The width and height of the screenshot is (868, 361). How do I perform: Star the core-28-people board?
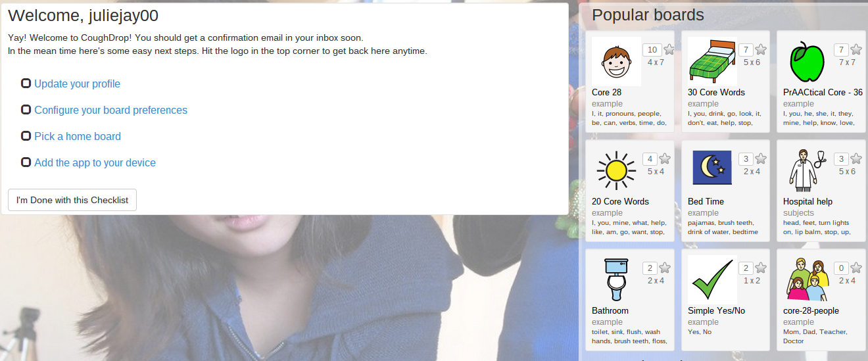[x=856, y=268]
